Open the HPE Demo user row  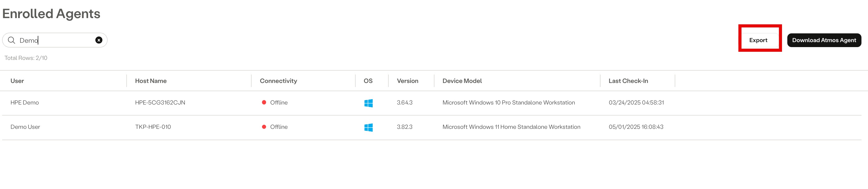tap(432, 103)
